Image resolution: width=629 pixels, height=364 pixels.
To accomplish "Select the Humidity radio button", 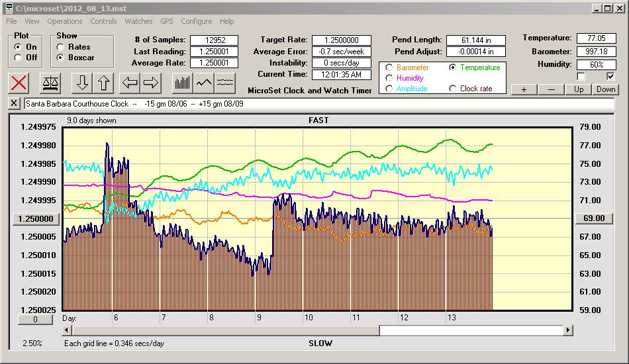I will (x=389, y=78).
